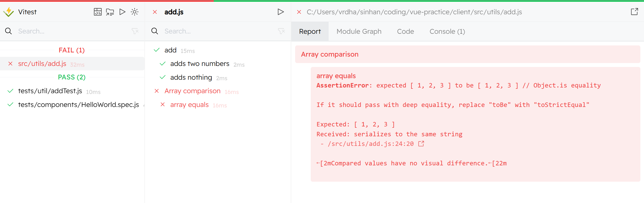Select tests/components/HelloWorld.spec.js file
644x203 pixels.
click(x=72, y=105)
